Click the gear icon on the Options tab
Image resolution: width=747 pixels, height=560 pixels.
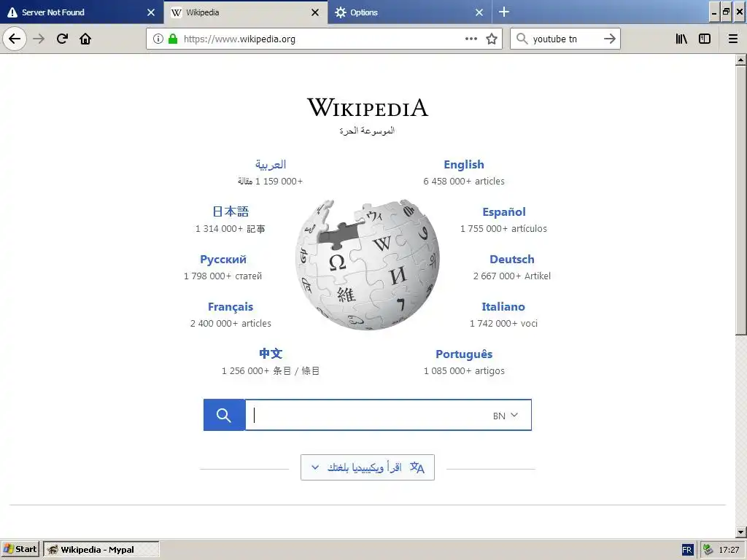[340, 12]
